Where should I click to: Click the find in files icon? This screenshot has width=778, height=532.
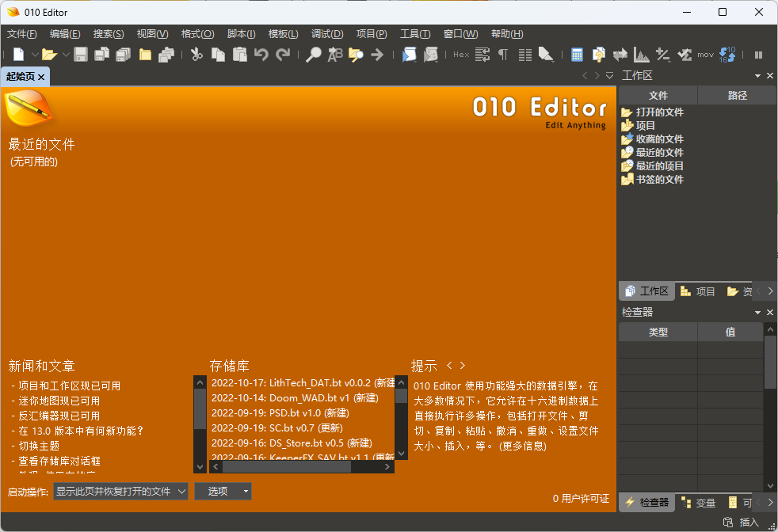coord(356,55)
